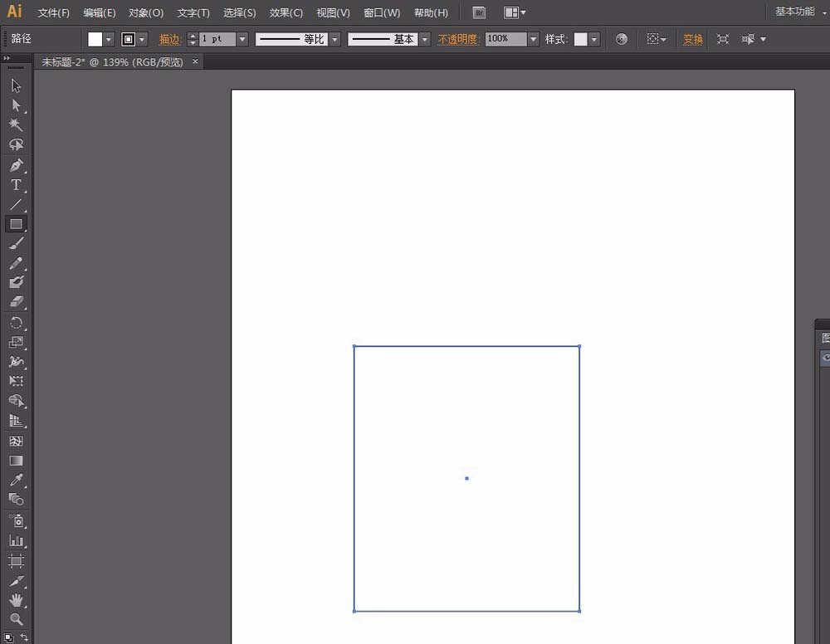830x644 pixels.
Task: Select the Line Segment tool
Action: (x=16, y=204)
